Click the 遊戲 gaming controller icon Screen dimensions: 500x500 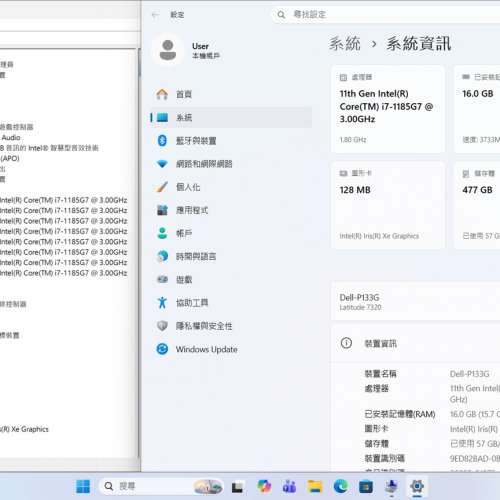pos(162,279)
